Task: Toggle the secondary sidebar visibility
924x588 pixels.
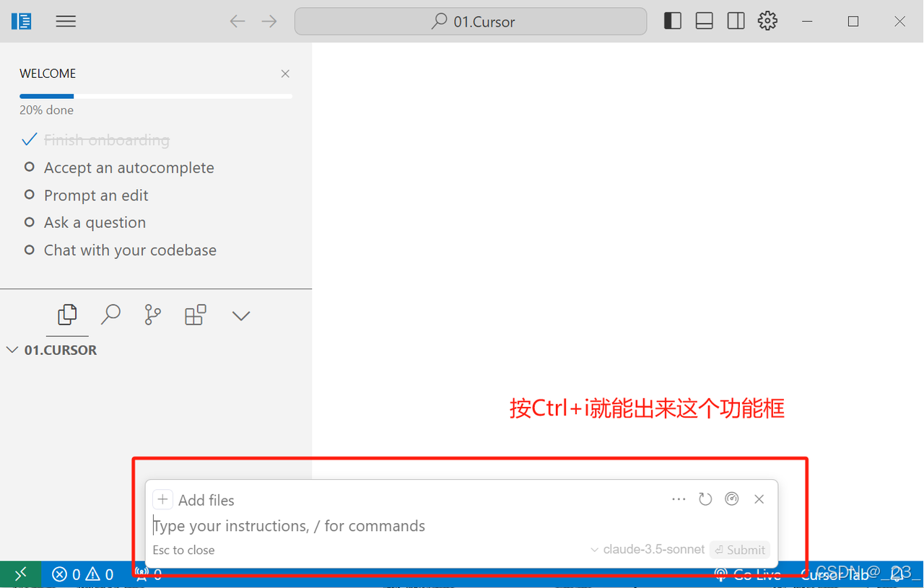Action: pyautogui.click(x=736, y=20)
